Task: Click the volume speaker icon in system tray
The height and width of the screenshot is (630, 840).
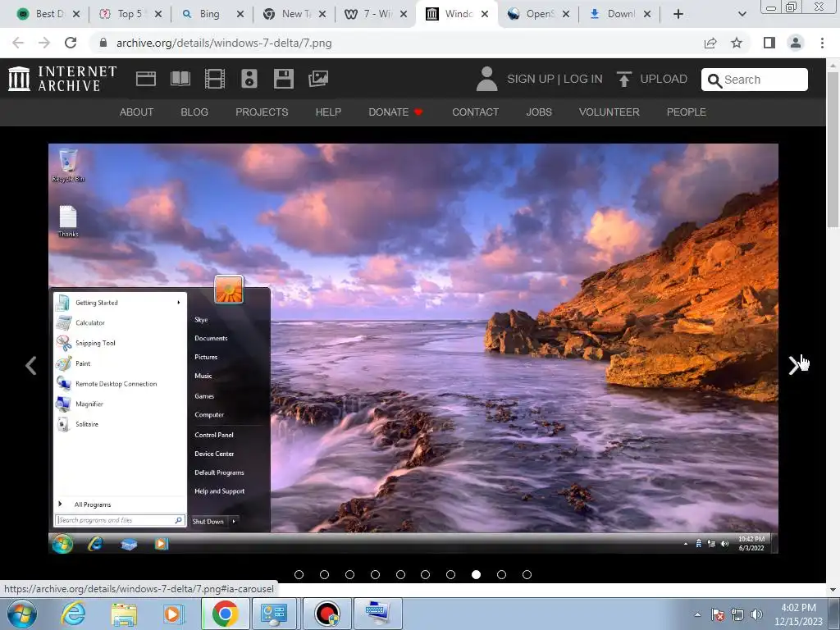Action: click(x=756, y=614)
